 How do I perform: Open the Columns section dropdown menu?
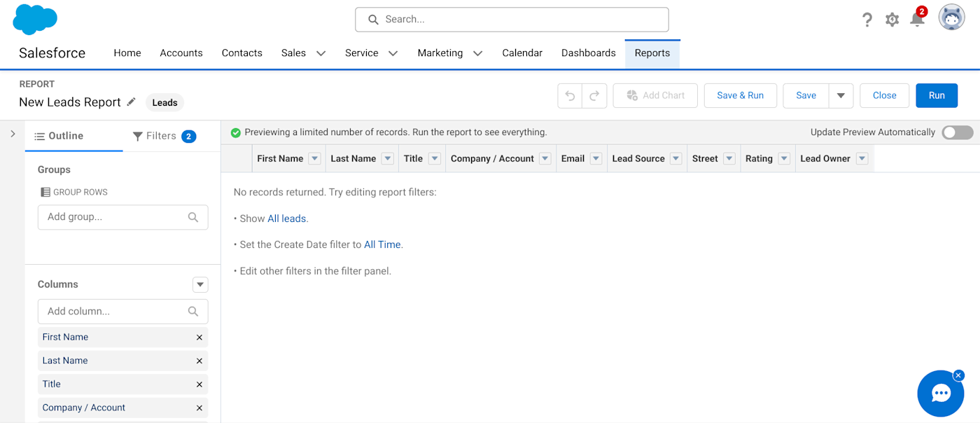click(200, 284)
